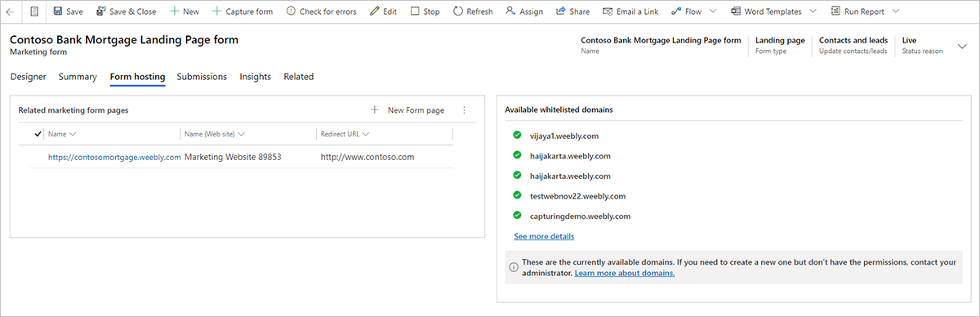Click green check beside vijaya1.weebly.com
Image resolution: width=980 pixels, height=317 pixels.
(x=517, y=136)
